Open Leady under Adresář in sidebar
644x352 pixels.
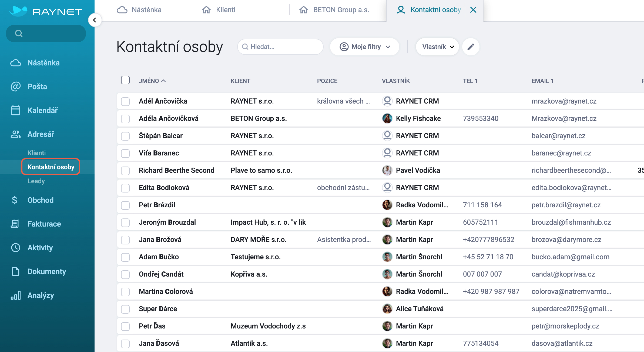36,181
